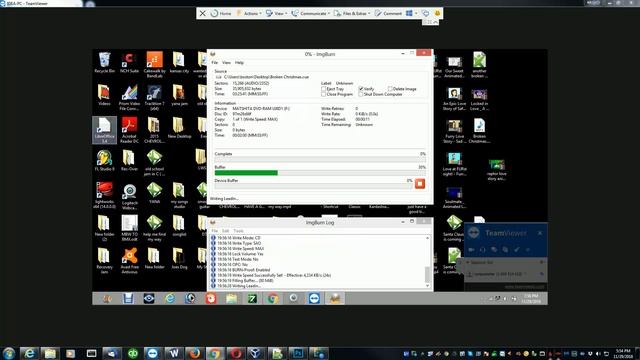The height and width of the screenshot is (360, 640).
Task: Enable the Shut Down Computer checkbox
Action: (x=361, y=94)
